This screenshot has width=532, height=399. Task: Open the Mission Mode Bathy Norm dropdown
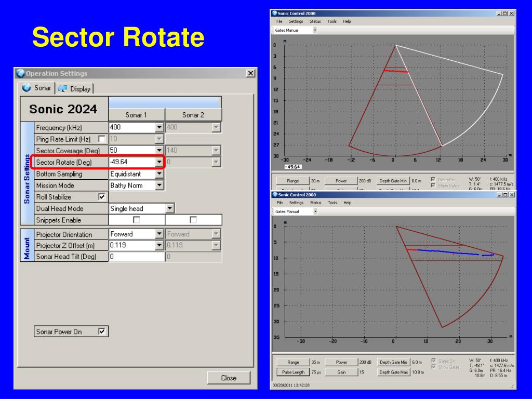coord(159,185)
